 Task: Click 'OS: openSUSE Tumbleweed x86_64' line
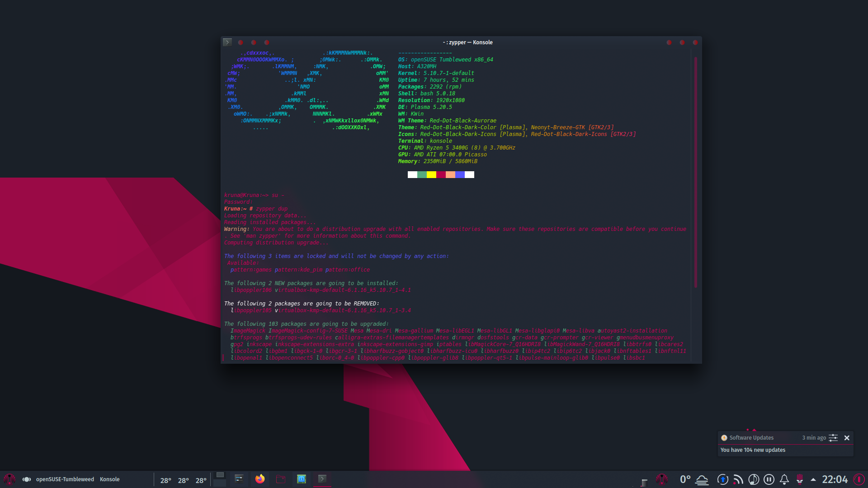[x=445, y=60]
